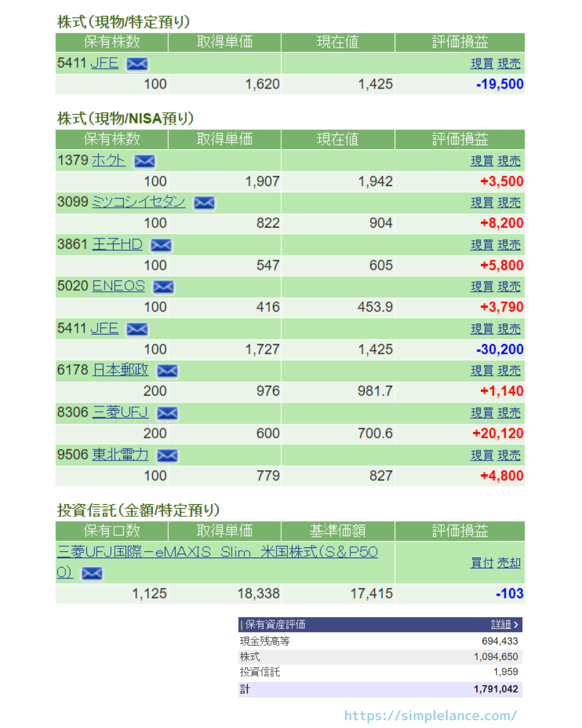Viewport: 582px width, 728px height.
Task: Click 現買 for ENEOS
Action: coord(482,287)
